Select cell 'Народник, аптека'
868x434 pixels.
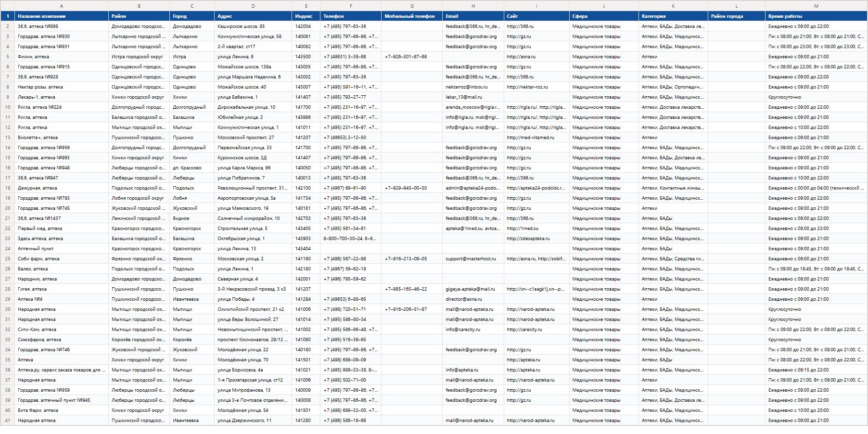[x=62, y=279]
